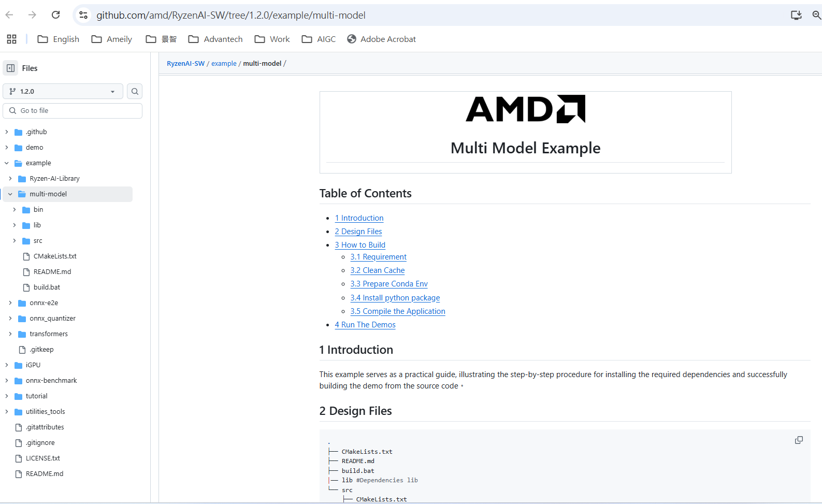
Task: Jump to 3.5 Compile the Application section
Action: 397,311
